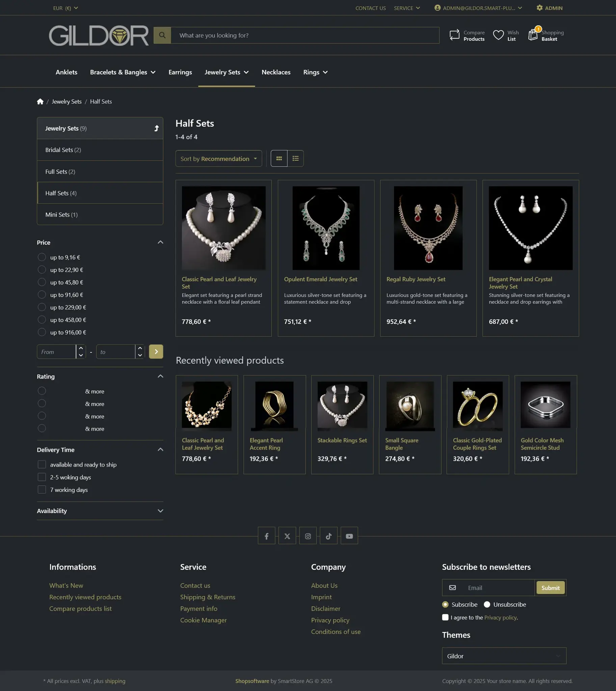Select price up to 229,00 €
This screenshot has height=691, width=616.
pos(42,307)
